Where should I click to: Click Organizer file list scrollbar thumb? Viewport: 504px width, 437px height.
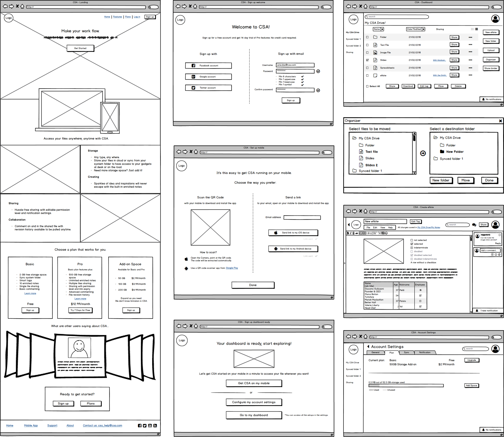pyautogui.click(x=415, y=138)
